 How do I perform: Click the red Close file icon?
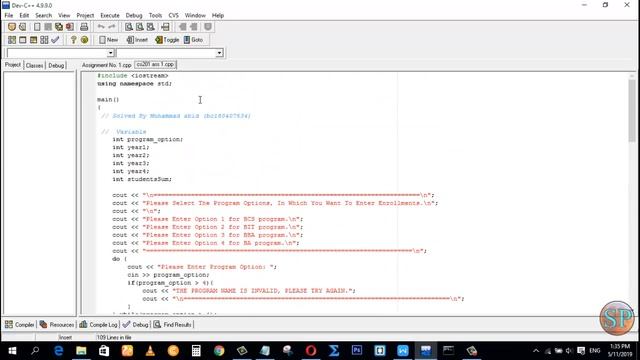[x=70, y=27]
